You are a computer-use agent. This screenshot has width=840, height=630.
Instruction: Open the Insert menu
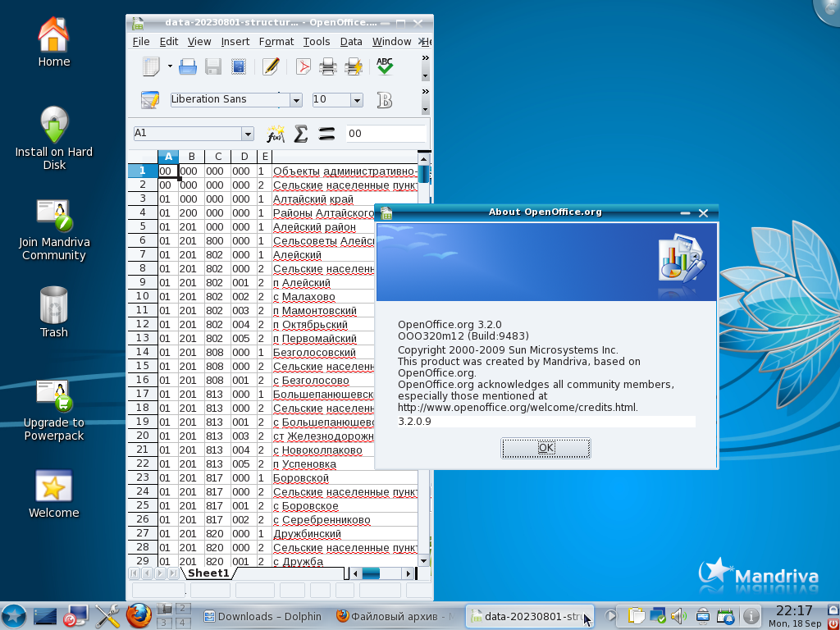(235, 41)
